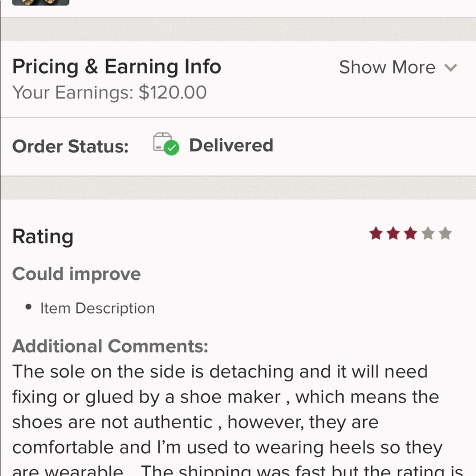Tap the Order Status label
Viewport: 476px width, 476px height.
[70, 146]
